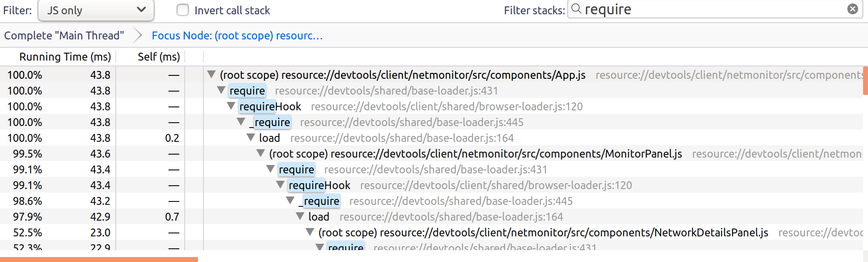Sort by Self (ms) column header

coord(159,57)
